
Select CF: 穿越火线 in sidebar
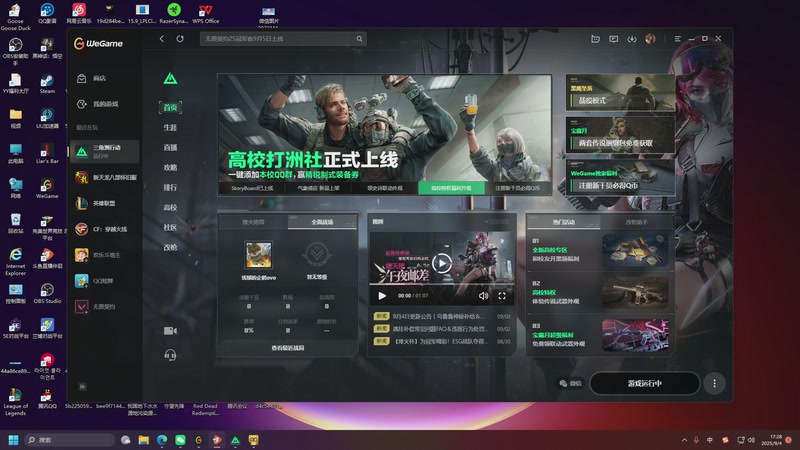click(104, 229)
